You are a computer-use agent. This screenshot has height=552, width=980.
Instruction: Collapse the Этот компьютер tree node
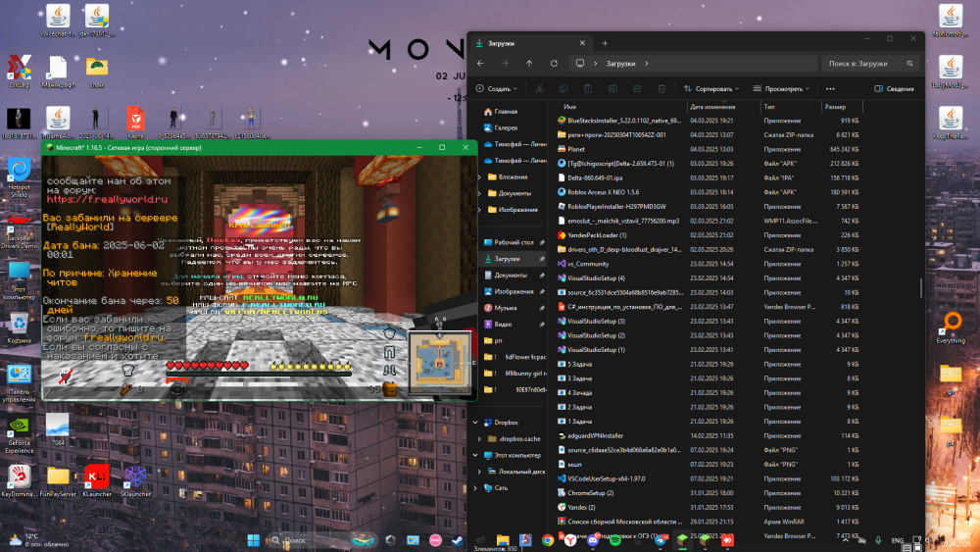475,455
